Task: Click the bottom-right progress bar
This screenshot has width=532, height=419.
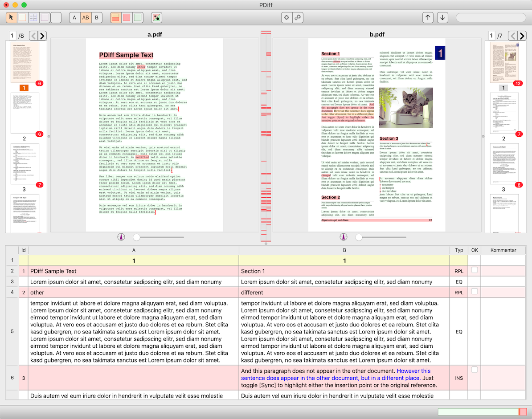Action: (482, 412)
